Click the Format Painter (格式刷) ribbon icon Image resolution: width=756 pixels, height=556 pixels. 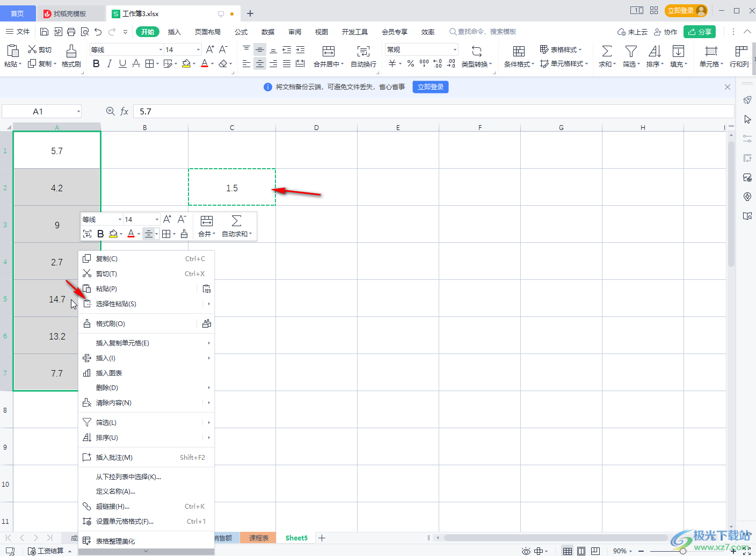71,51
